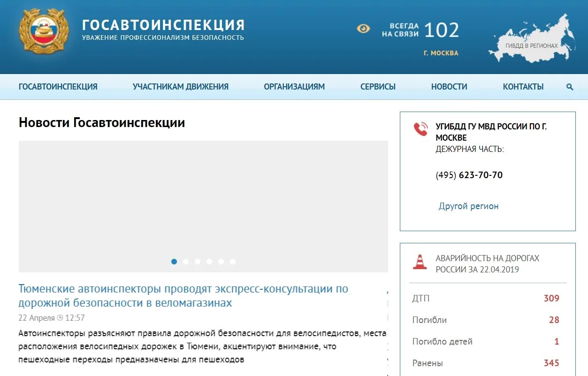Click the Новости Госавтоинспекции heading
The width and height of the screenshot is (588, 376).
[x=102, y=123]
